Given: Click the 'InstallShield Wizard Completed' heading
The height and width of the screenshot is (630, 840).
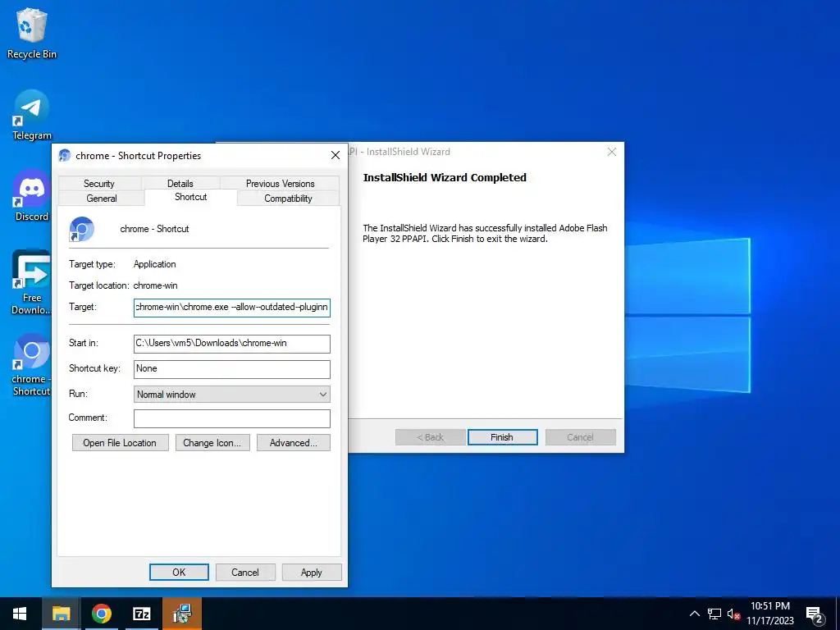Looking at the screenshot, I should coord(445,177).
